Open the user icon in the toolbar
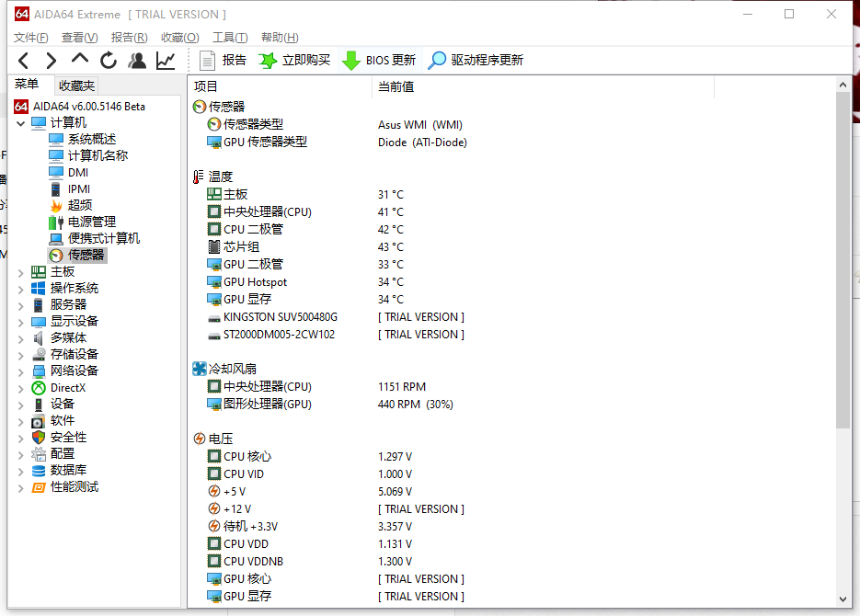Screen dimensions: 860x616 coord(137,61)
